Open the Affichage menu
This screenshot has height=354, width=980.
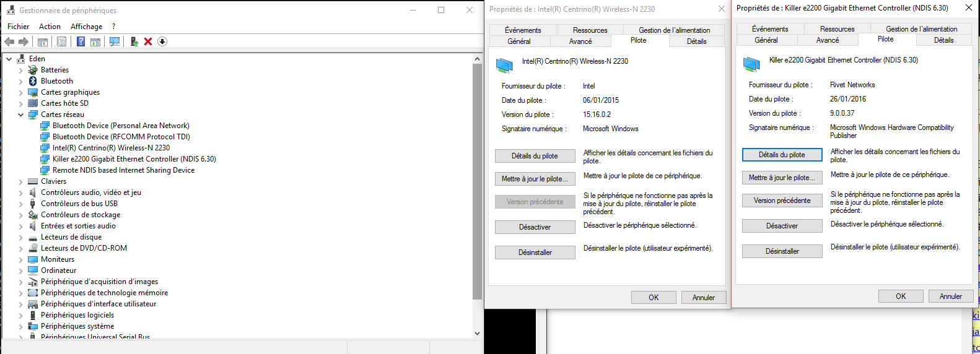86,27
